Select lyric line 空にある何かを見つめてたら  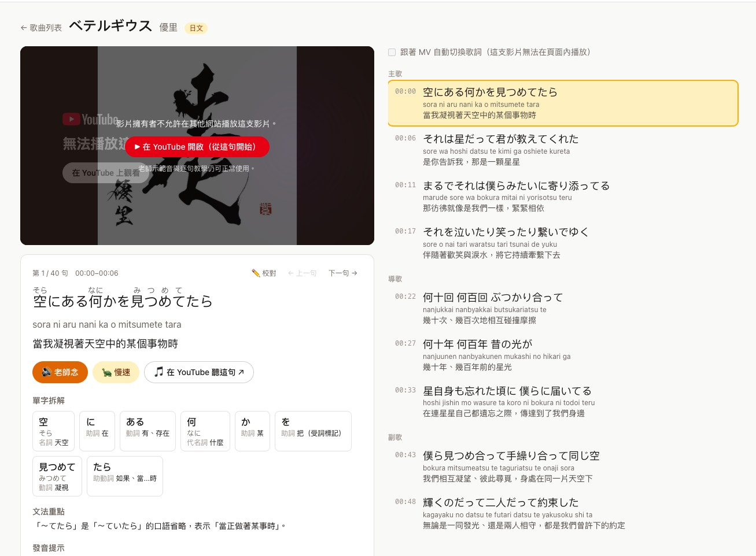[x=563, y=103]
